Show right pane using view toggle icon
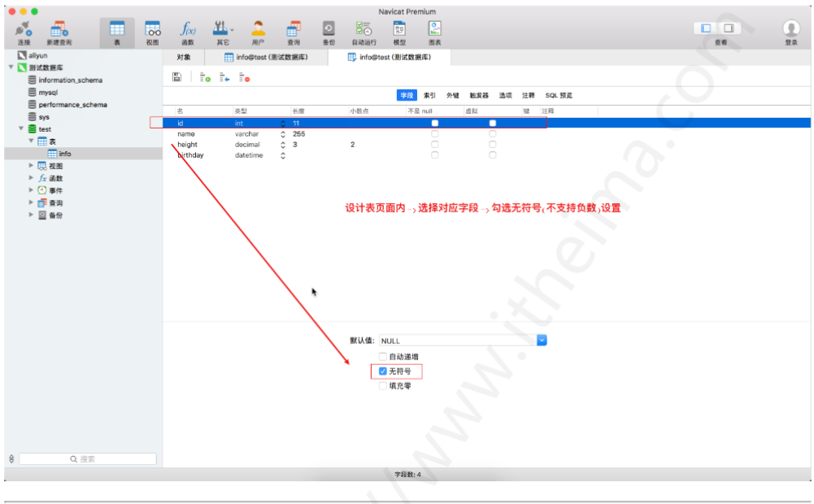This screenshot has width=814, height=504. (x=729, y=28)
